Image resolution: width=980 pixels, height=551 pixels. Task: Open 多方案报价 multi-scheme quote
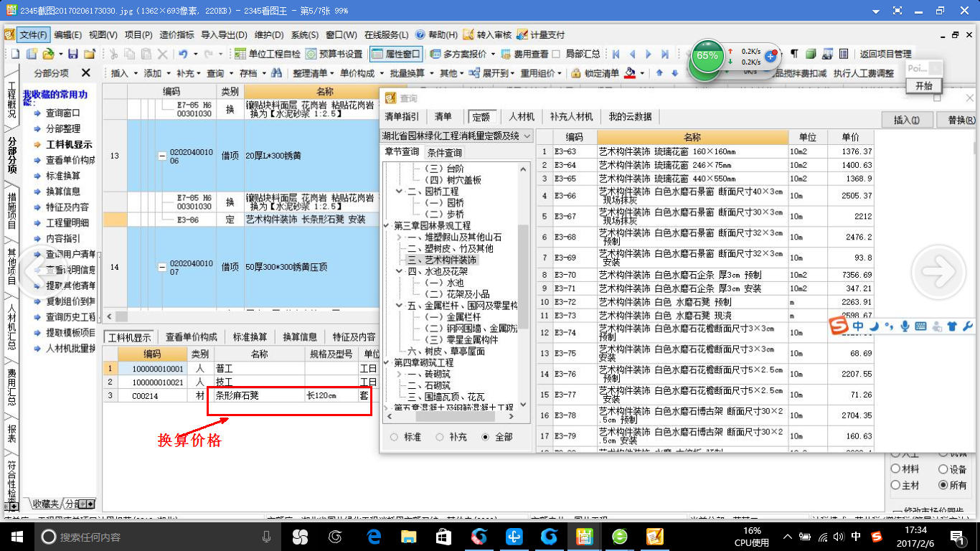click(x=458, y=54)
